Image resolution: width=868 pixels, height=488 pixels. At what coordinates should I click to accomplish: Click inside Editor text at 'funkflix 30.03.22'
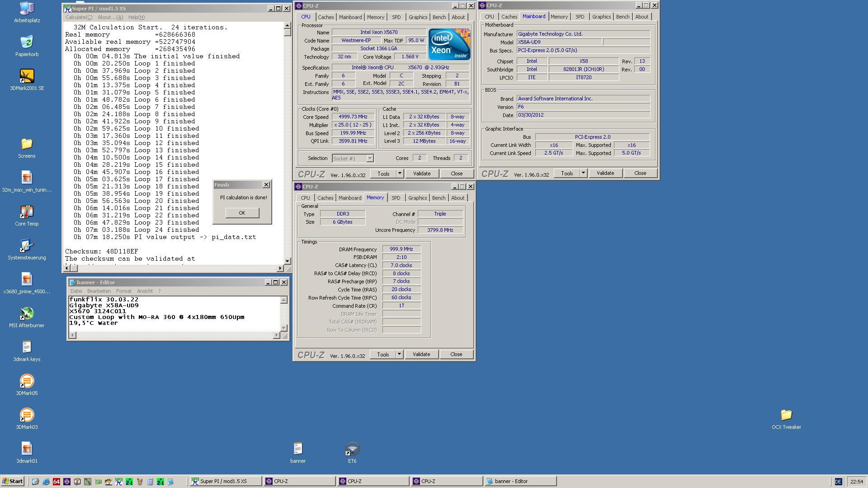tap(104, 300)
